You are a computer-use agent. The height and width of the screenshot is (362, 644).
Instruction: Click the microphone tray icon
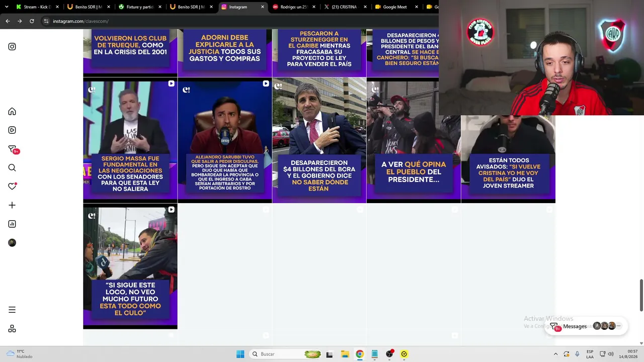[x=577, y=354]
